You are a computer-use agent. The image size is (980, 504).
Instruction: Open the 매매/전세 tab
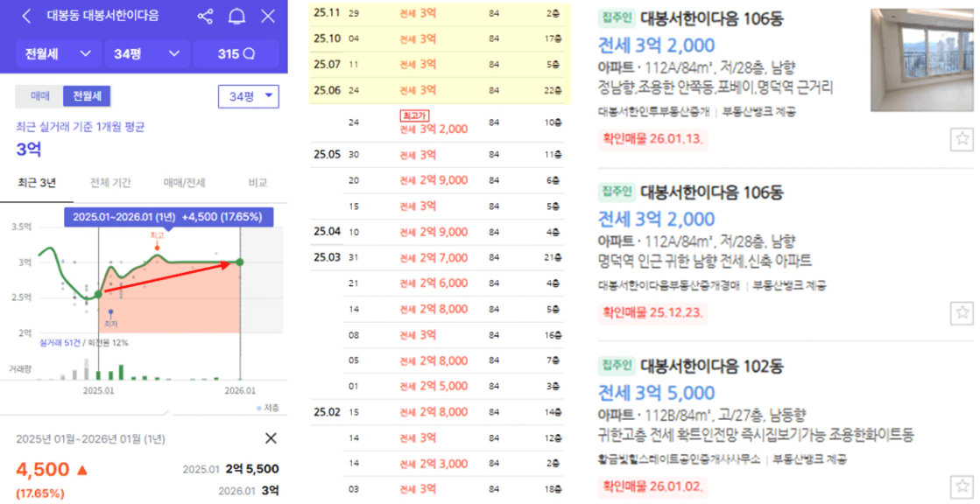point(184,183)
